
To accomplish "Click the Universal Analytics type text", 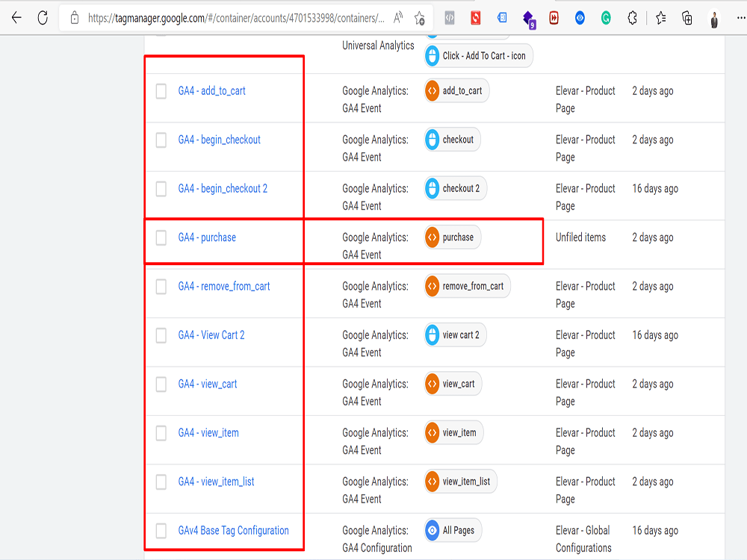I will point(378,46).
